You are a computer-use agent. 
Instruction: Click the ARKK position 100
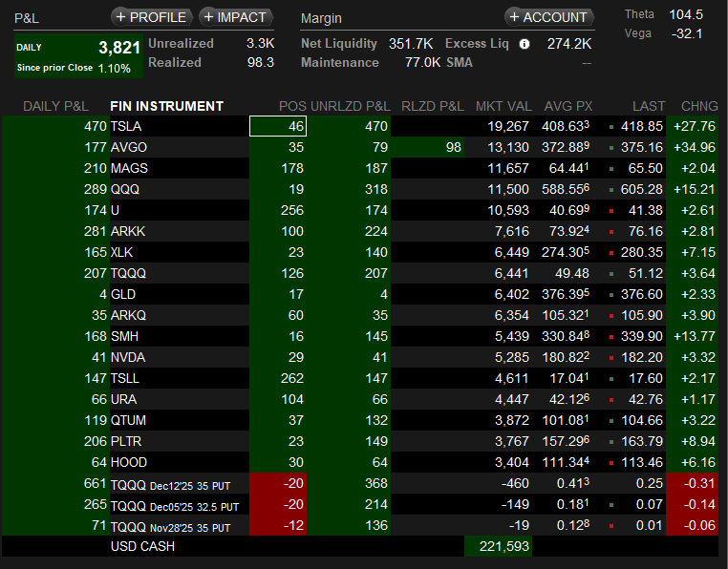click(292, 231)
